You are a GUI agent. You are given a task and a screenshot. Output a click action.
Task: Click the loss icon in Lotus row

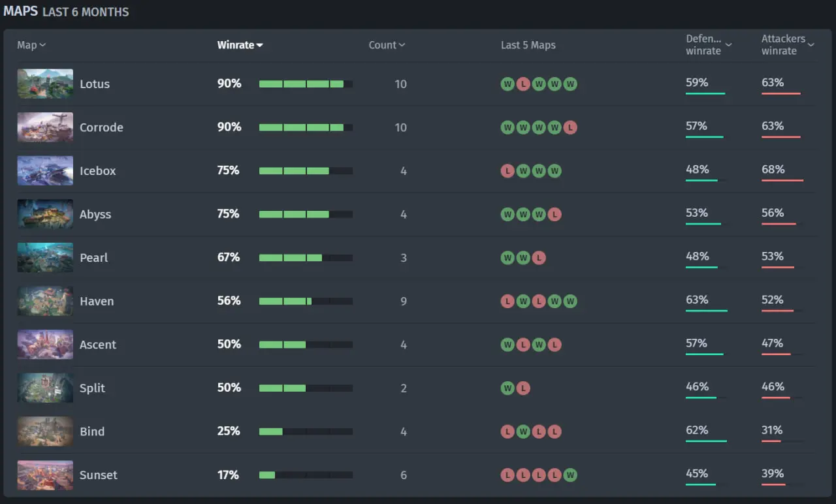point(523,84)
